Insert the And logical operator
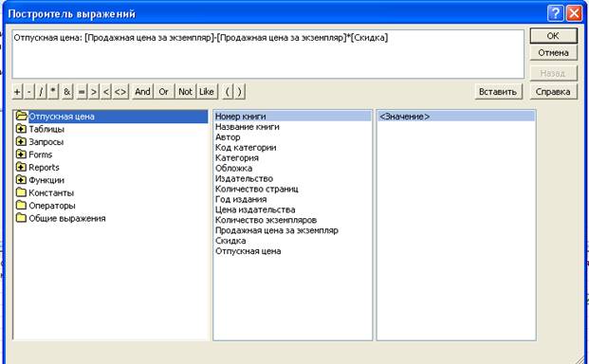 click(x=142, y=92)
